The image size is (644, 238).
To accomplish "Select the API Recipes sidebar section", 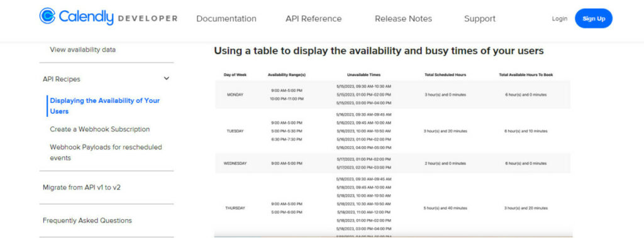I will click(62, 79).
